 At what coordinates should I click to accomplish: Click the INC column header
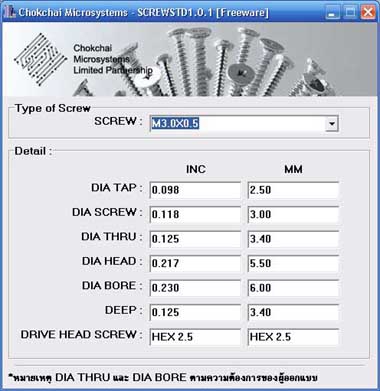coord(196,169)
